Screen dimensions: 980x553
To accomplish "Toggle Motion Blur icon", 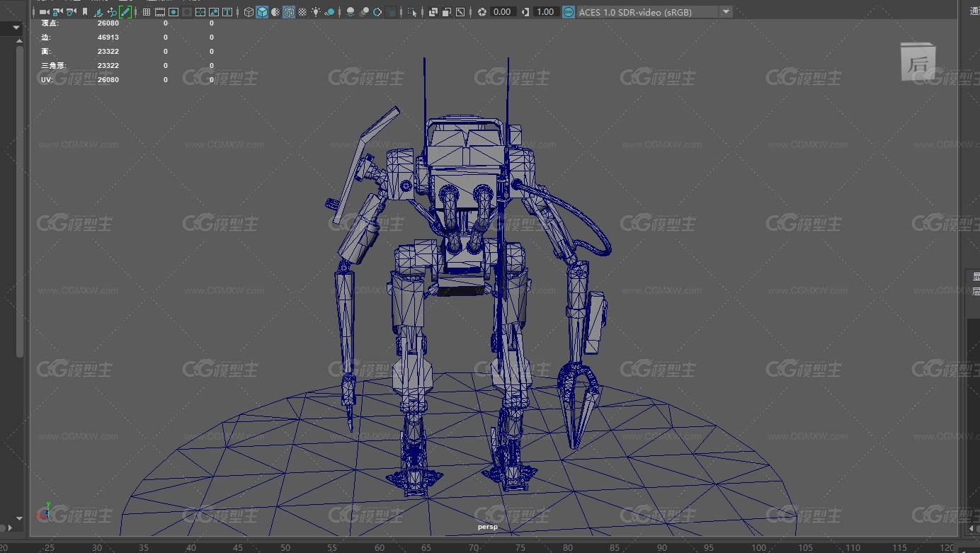I will (x=365, y=12).
